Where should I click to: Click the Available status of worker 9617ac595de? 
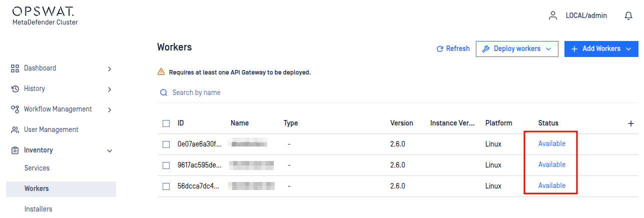click(x=551, y=164)
